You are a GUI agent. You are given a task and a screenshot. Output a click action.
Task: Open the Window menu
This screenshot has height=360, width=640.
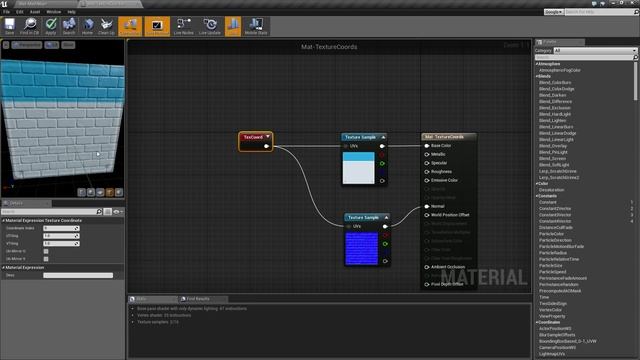(x=53, y=12)
